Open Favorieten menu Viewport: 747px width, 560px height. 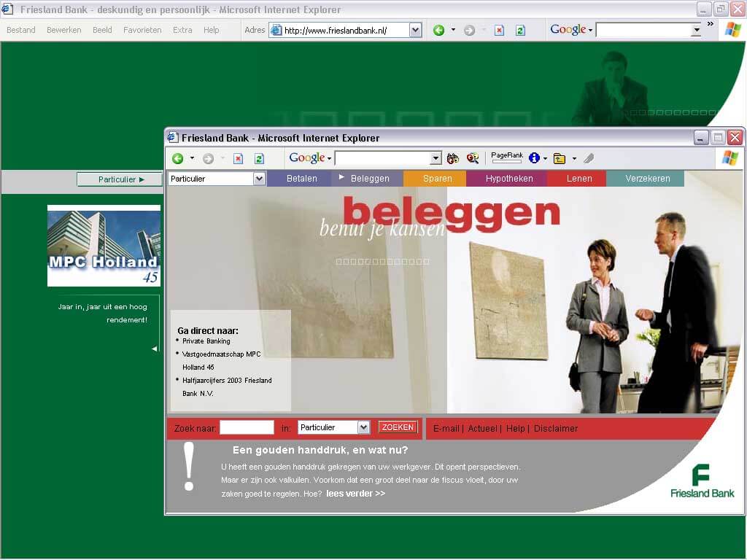coord(142,30)
